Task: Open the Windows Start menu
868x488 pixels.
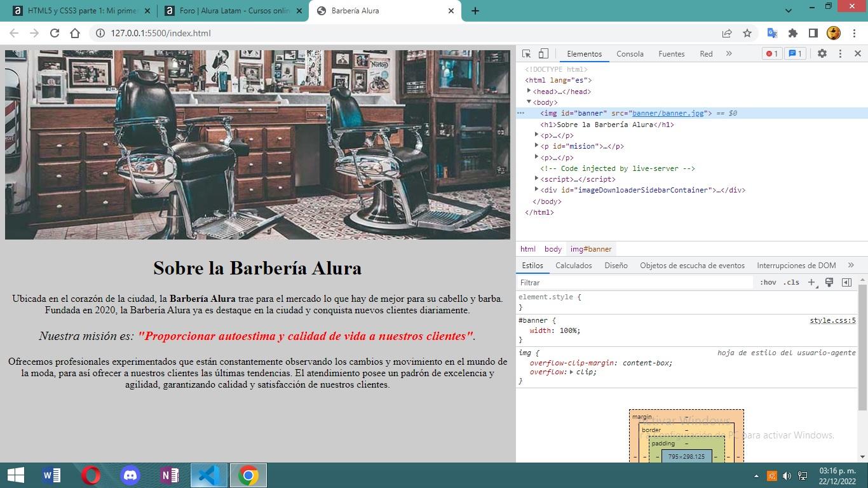Action: point(15,475)
